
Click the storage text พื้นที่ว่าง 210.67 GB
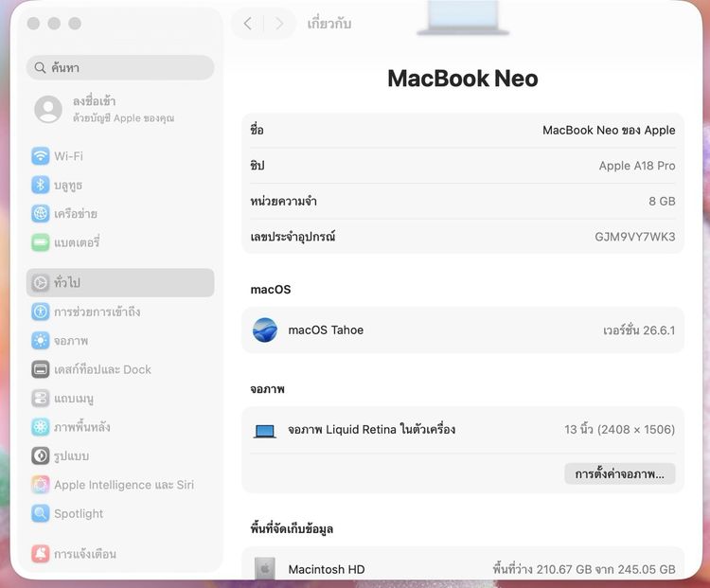[545, 569]
